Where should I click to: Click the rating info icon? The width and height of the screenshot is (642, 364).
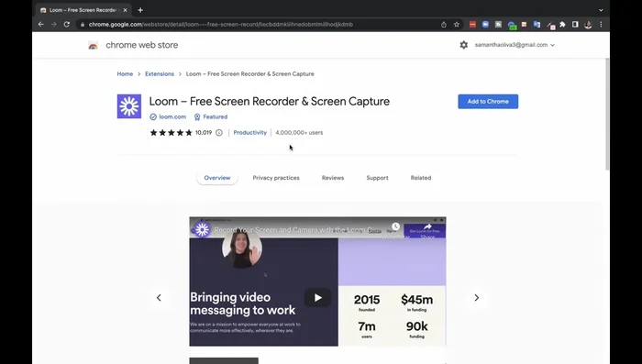(219, 133)
